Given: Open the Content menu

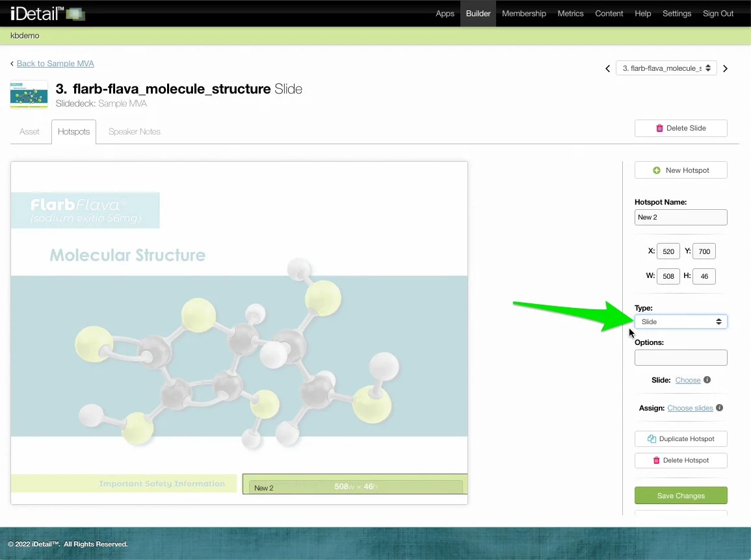Looking at the screenshot, I should 609,14.
